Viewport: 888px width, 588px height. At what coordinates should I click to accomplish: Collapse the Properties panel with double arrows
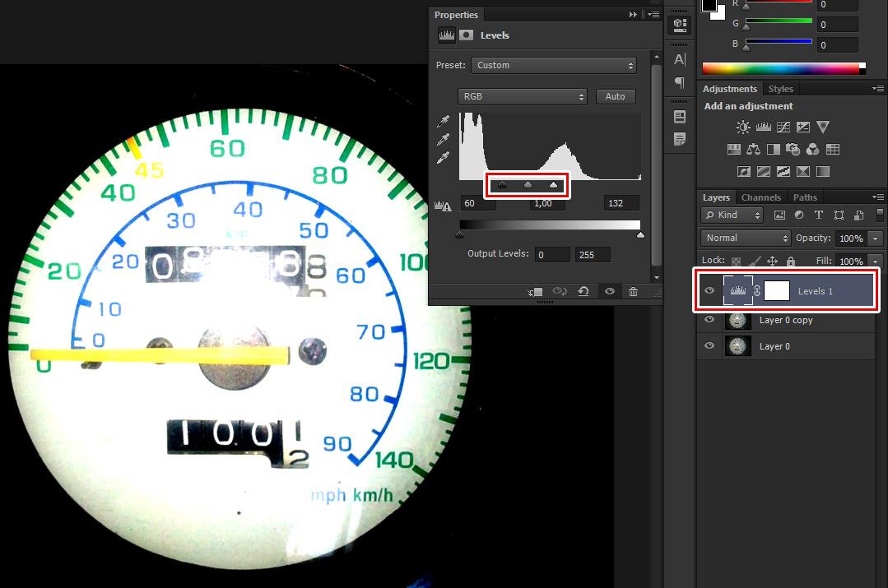click(x=633, y=15)
